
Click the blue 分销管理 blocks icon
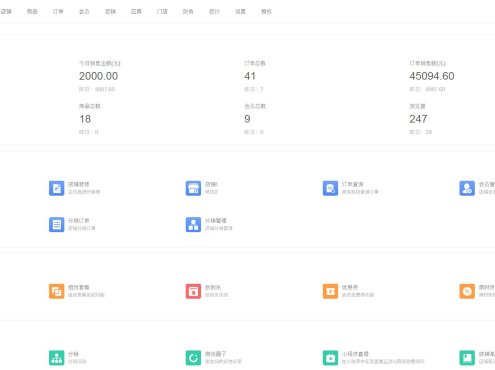[193, 224]
